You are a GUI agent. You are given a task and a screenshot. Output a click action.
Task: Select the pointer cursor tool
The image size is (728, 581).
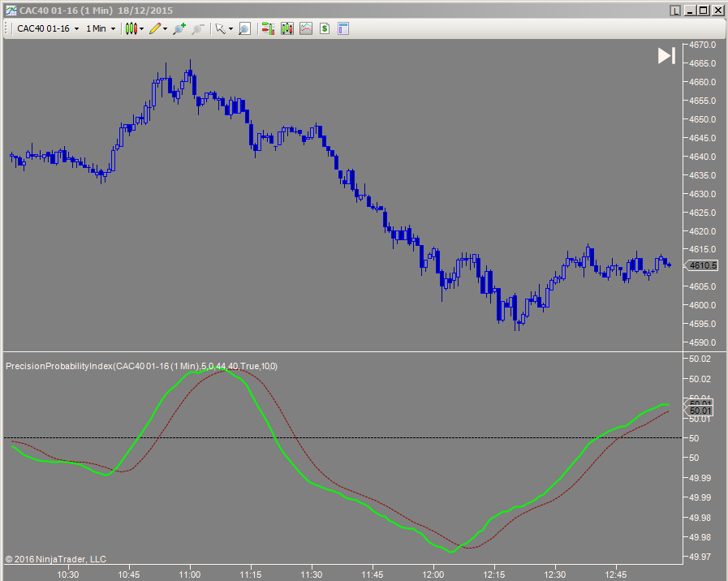220,28
